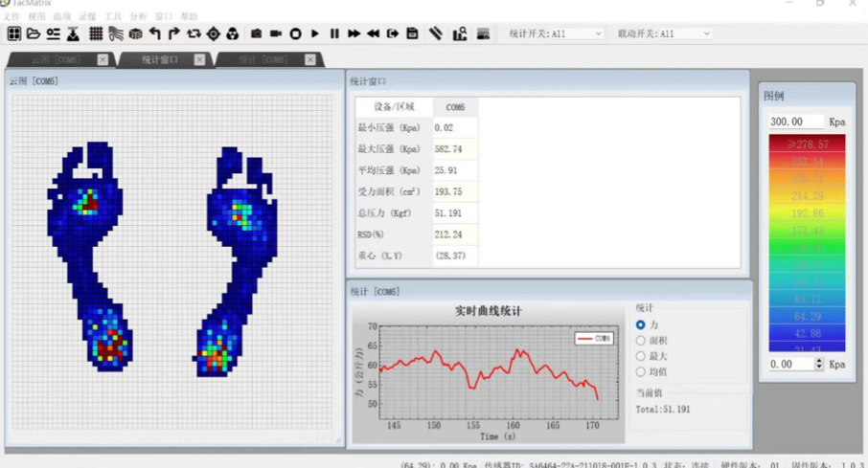This screenshot has width=868, height=468.
Task: Click the video camera record icon
Action: (276, 33)
